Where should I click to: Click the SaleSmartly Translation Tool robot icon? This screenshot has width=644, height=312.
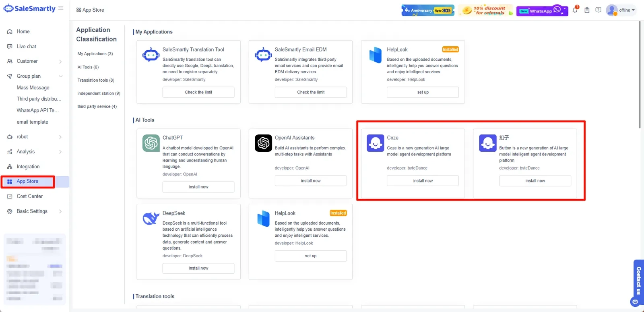tap(151, 55)
